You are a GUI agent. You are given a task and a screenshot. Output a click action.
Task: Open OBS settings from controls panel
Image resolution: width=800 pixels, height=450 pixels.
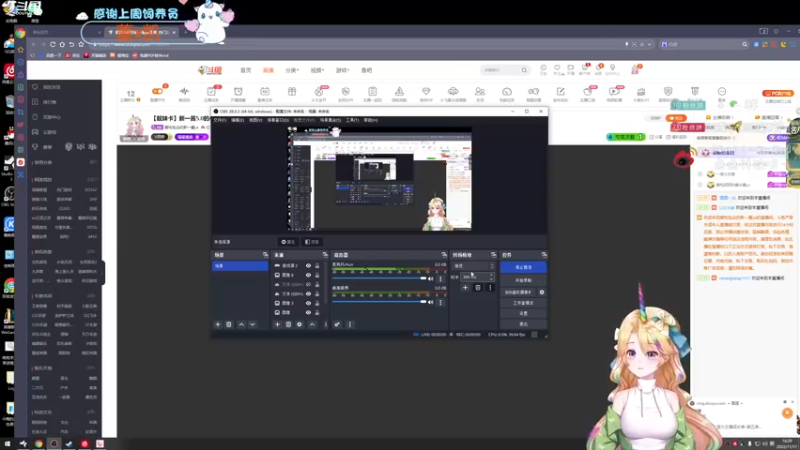[523, 313]
